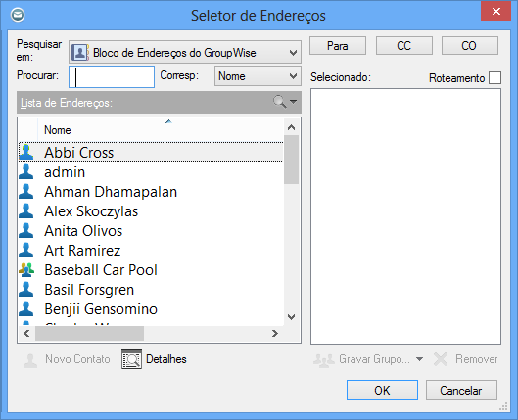
Task: Expand the search options arrow next to magnifier
Action: (x=293, y=102)
